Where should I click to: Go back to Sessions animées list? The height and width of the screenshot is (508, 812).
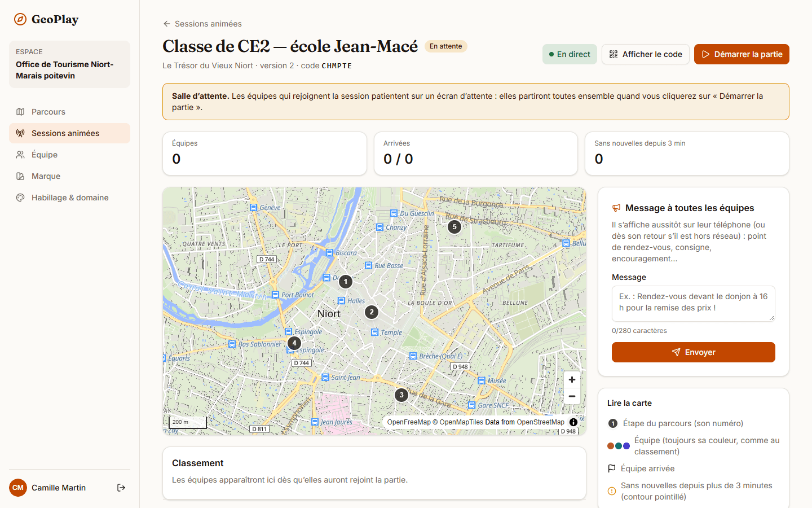pyautogui.click(x=202, y=24)
